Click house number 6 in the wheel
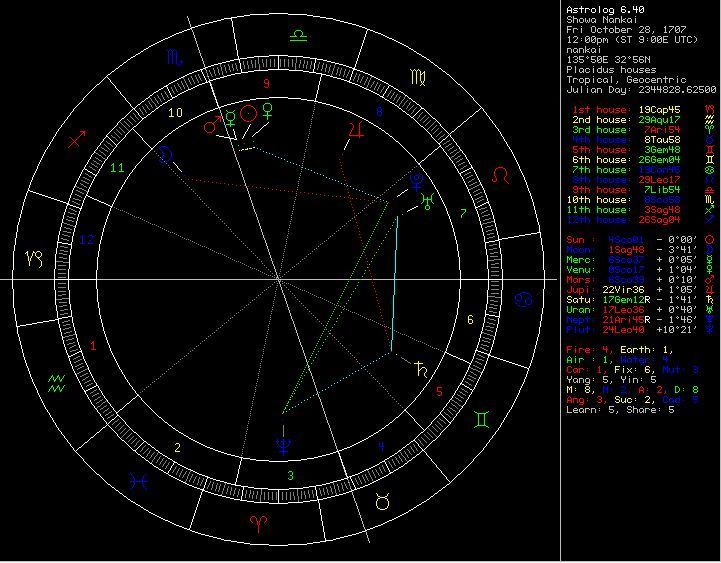Viewport: 721px width, 563px height. click(470, 319)
